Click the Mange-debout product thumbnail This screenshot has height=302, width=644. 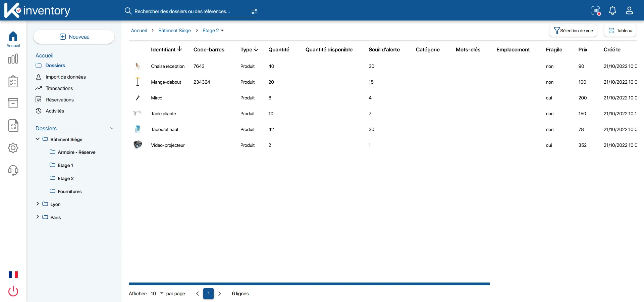(x=138, y=82)
